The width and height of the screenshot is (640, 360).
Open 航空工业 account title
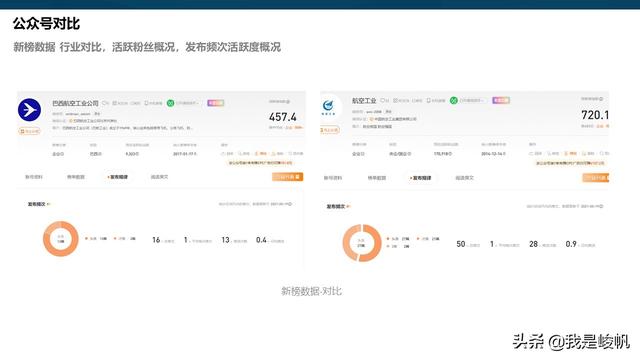(x=364, y=100)
